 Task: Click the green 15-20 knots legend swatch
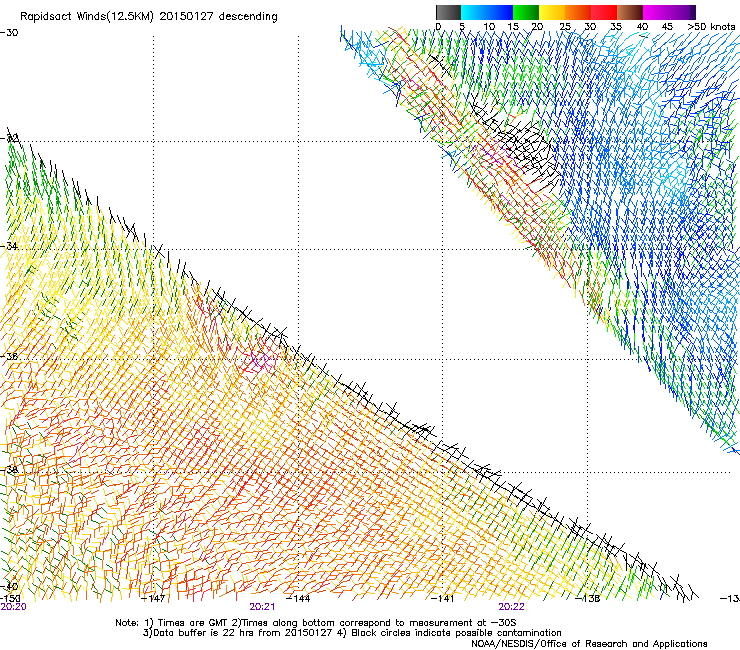526,12
